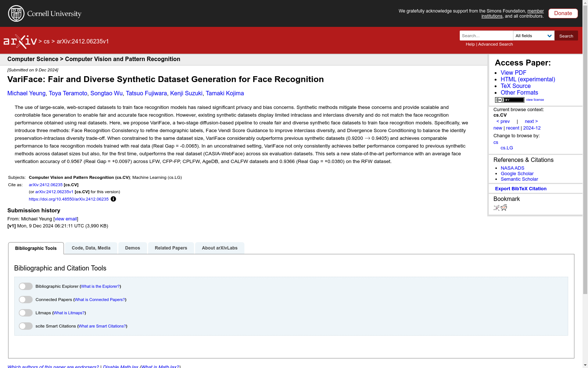Open author Songtao Wu's link

coord(107,93)
